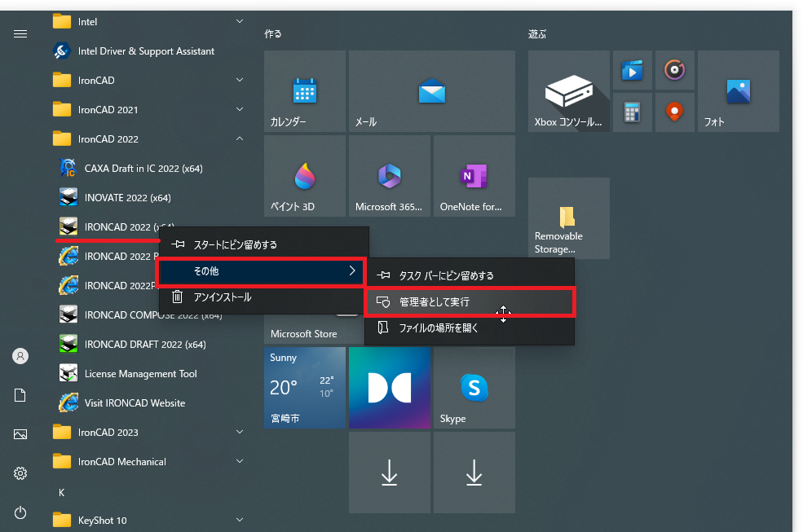Open the ペイント 3D tile
803x532 pixels.
click(x=305, y=176)
